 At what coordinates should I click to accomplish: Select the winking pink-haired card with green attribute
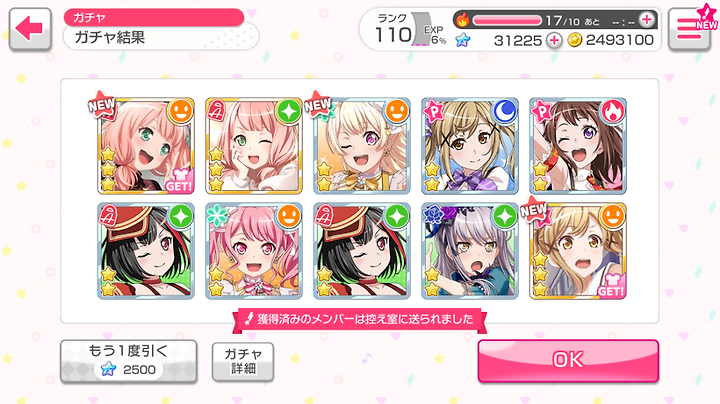tap(254, 146)
